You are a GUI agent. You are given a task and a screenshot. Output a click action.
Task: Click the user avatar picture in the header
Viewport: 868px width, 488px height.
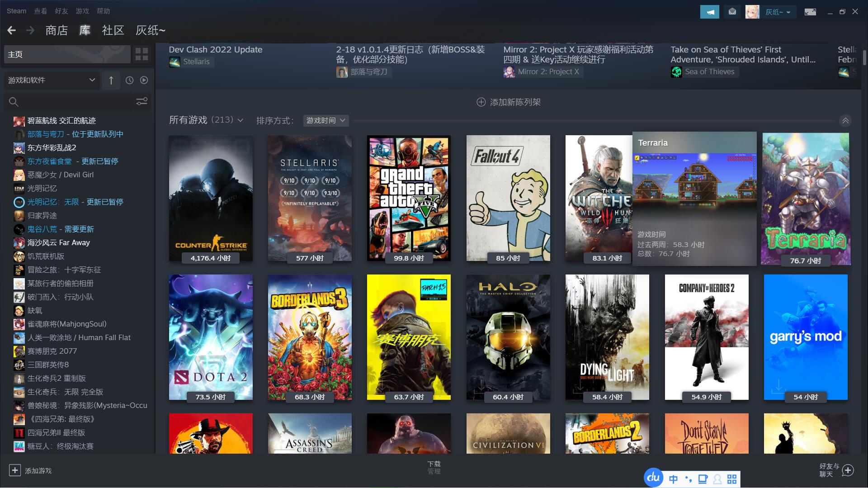(x=752, y=12)
